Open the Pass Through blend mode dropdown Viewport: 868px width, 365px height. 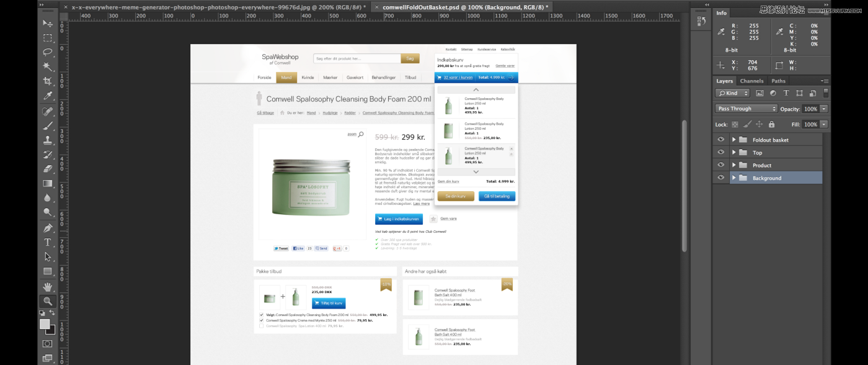pos(746,109)
